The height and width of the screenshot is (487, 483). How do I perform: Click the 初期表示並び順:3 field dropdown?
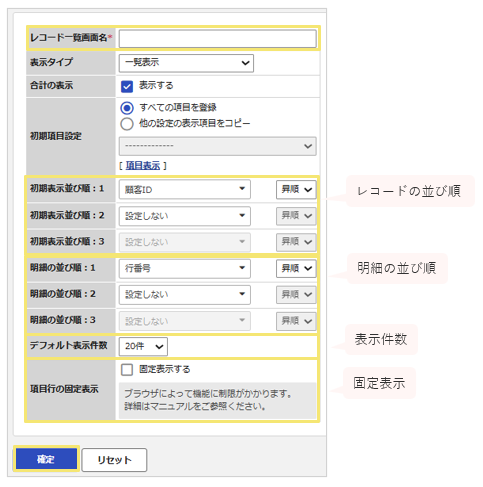pos(185,242)
